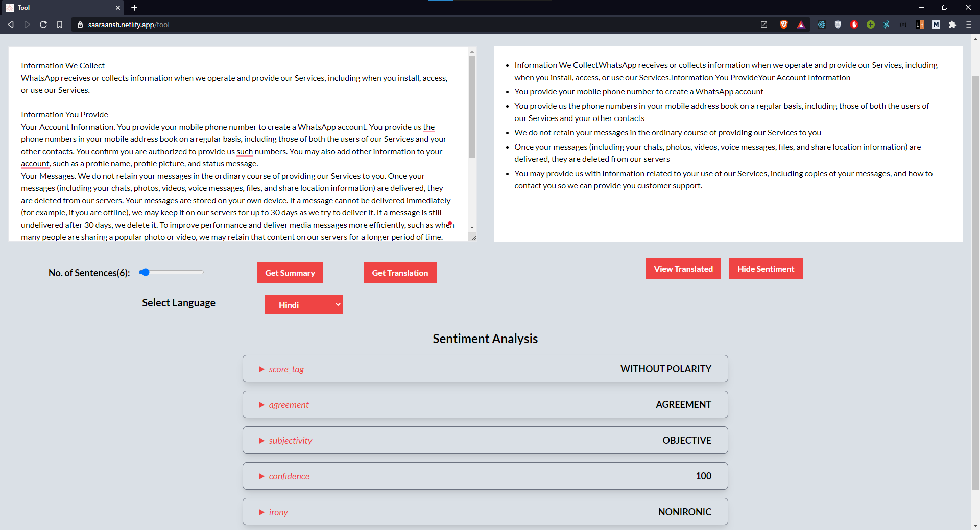
Task: Click summary bullet 'We do not retain your messages'
Action: click(x=667, y=133)
